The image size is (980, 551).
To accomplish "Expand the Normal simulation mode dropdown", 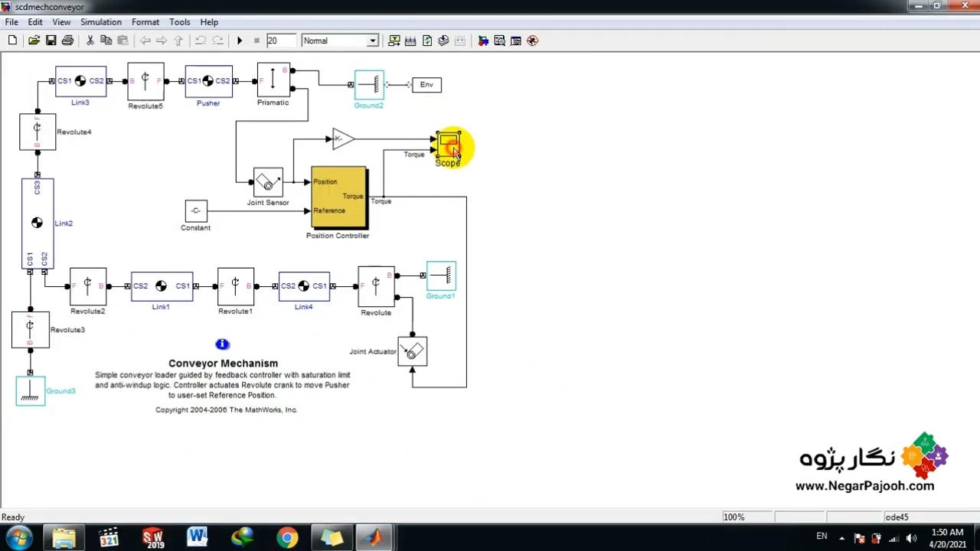I will pyautogui.click(x=372, y=41).
